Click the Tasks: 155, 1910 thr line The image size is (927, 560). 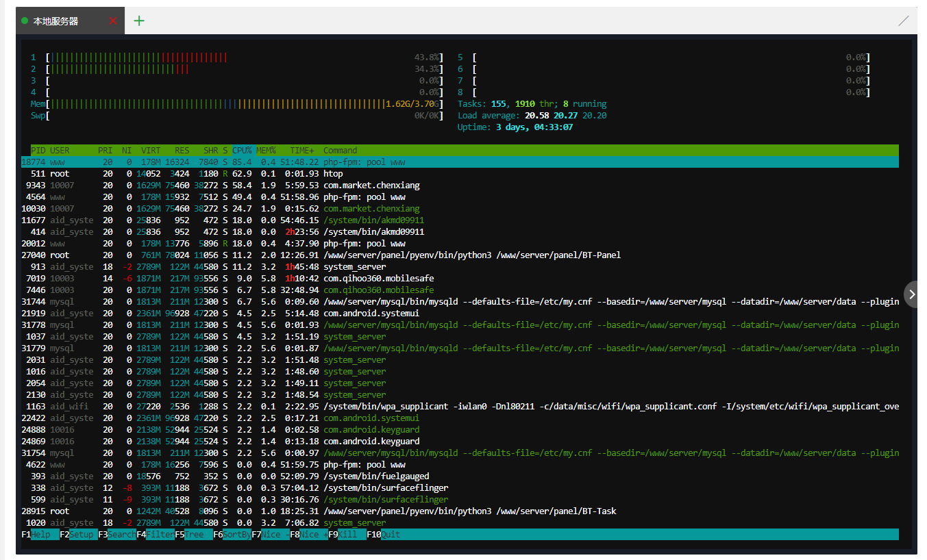(532, 104)
